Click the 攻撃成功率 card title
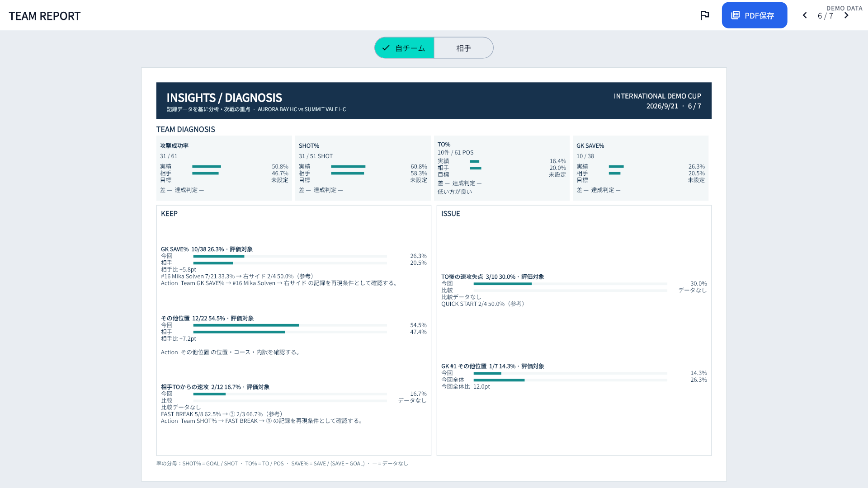 point(174,145)
